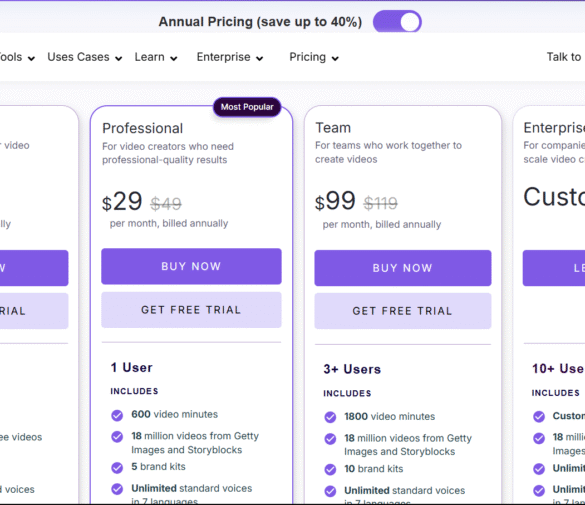Open the Uses Cases menu label
Viewport: 585px width, 505px height.
78,57
